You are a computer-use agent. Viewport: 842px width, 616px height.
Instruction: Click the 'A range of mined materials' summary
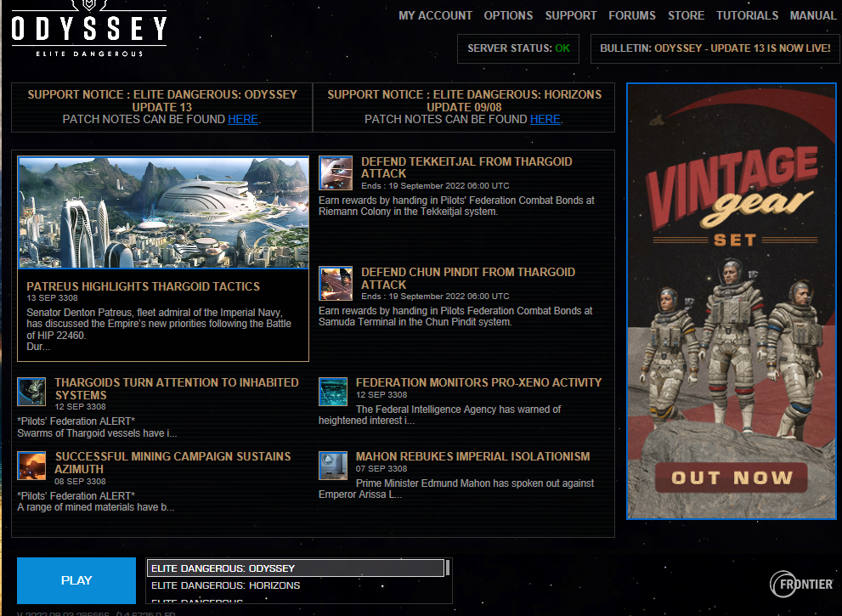pos(95,507)
